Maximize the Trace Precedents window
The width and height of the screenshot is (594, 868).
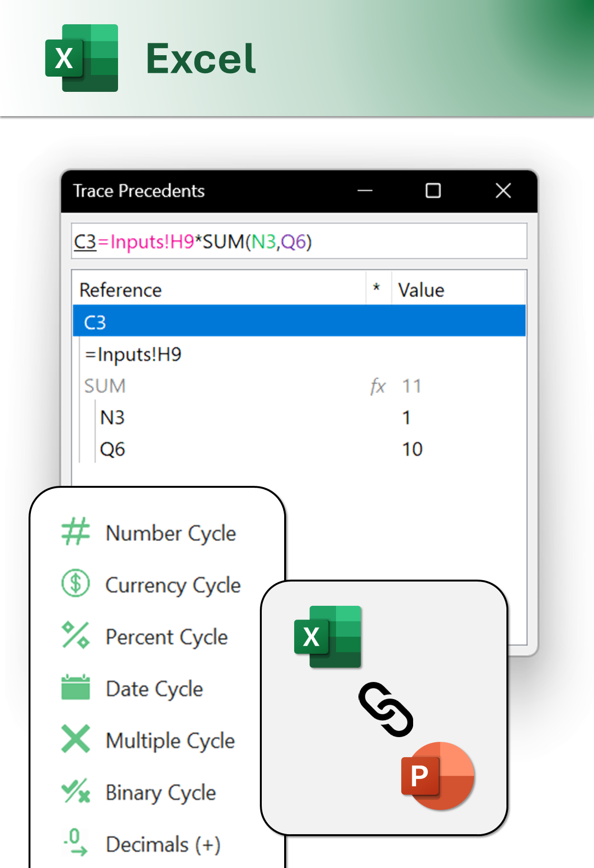click(433, 191)
